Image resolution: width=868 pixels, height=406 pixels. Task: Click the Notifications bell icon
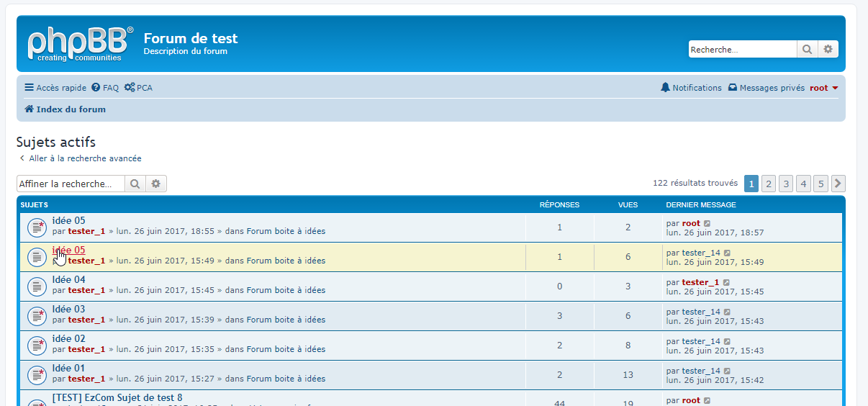point(665,88)
